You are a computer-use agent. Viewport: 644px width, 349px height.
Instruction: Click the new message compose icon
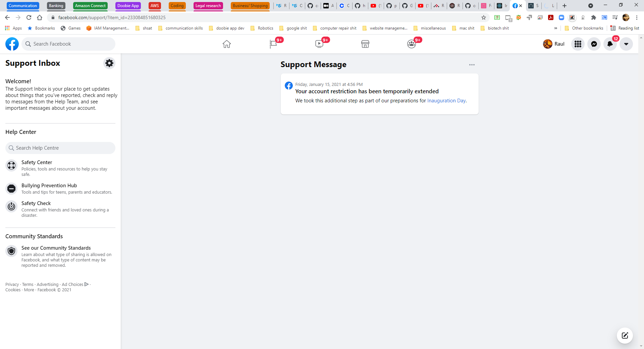tap(625, 336)
